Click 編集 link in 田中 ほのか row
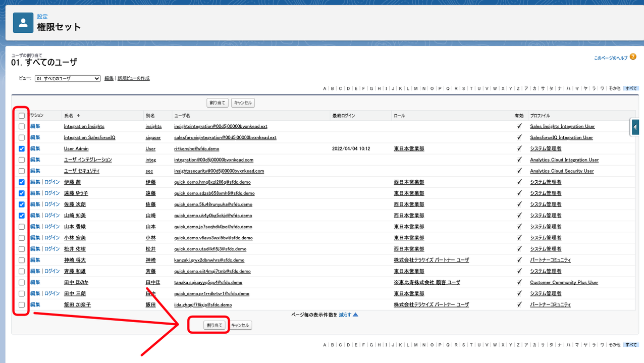Screen dimensions: 644x363 pyautogui.click(x=35, y=282)
